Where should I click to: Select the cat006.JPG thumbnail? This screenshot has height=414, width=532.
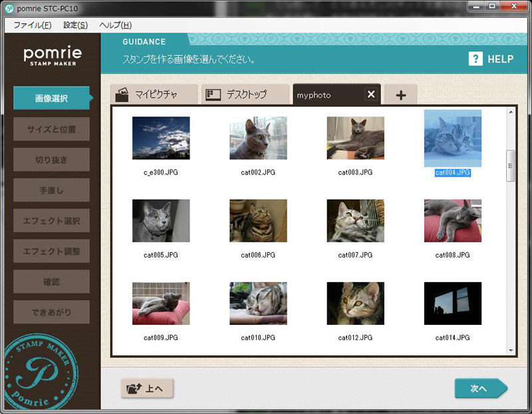[x=258, y=221]
